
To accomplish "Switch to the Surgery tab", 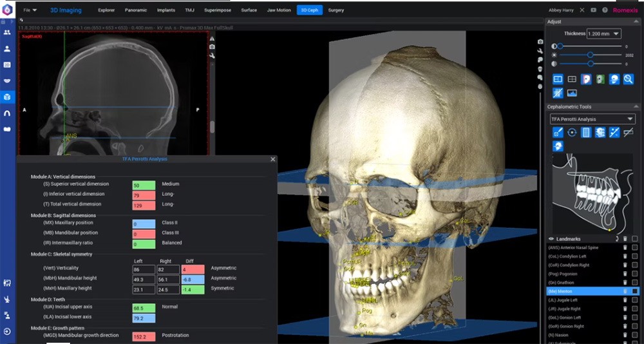I will click(x=336, y=10).
